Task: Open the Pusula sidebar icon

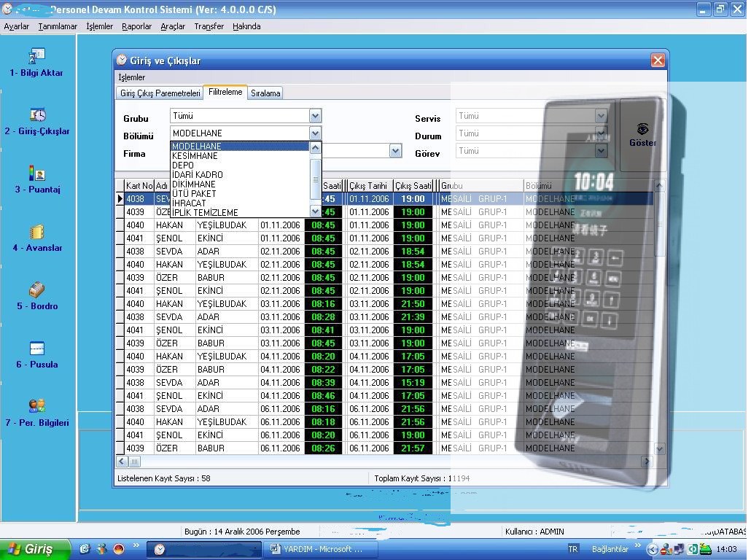Action: pos(37,348)
